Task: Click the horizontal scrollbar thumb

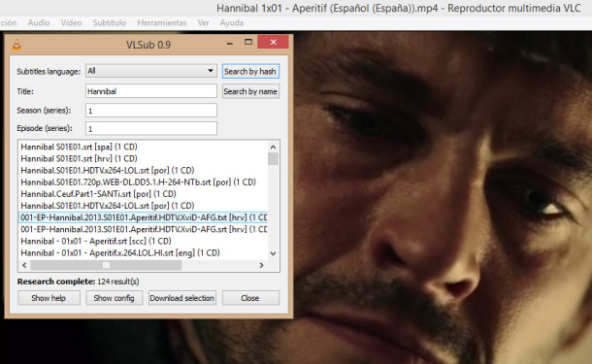Action: click(x=106, y=265)
